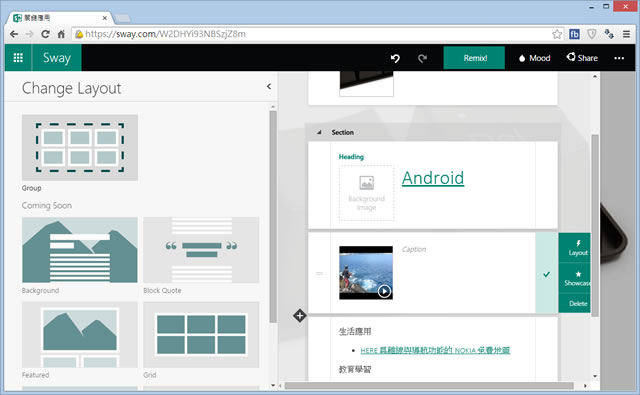Click the Heading label
This screenshot has width=640, height=395.
351,157
